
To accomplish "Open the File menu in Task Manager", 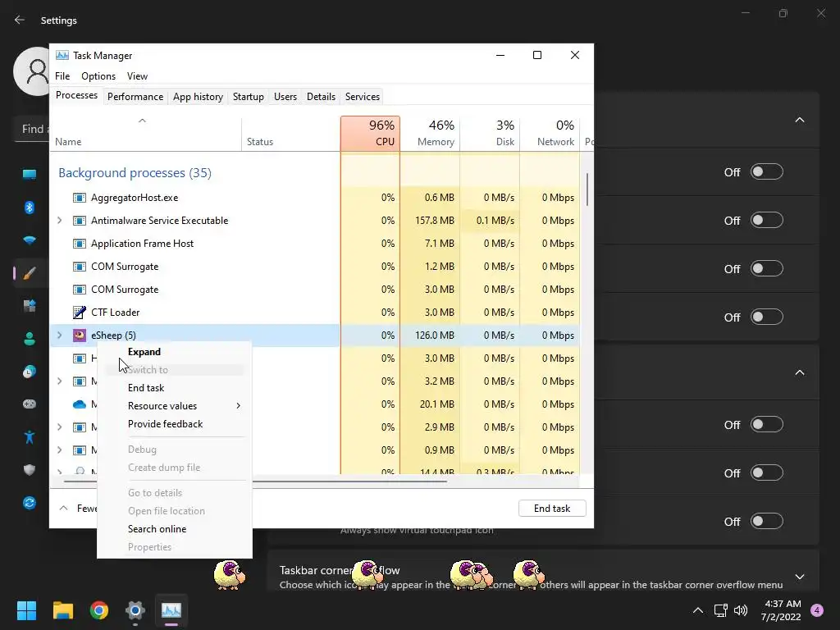I will coord(62,76).
